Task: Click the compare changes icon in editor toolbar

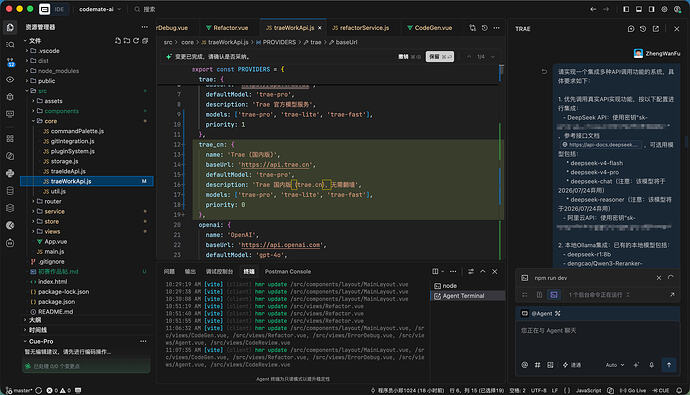Action: coord(472,28)
